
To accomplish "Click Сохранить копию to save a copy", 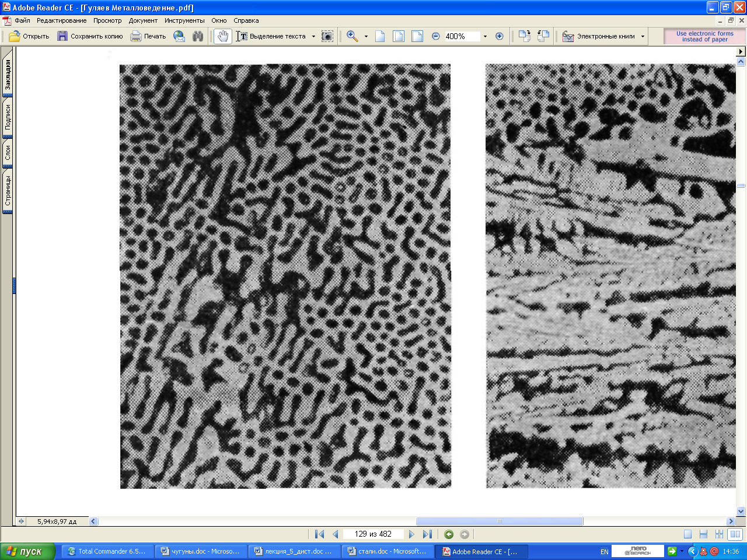I will point(90,36).
